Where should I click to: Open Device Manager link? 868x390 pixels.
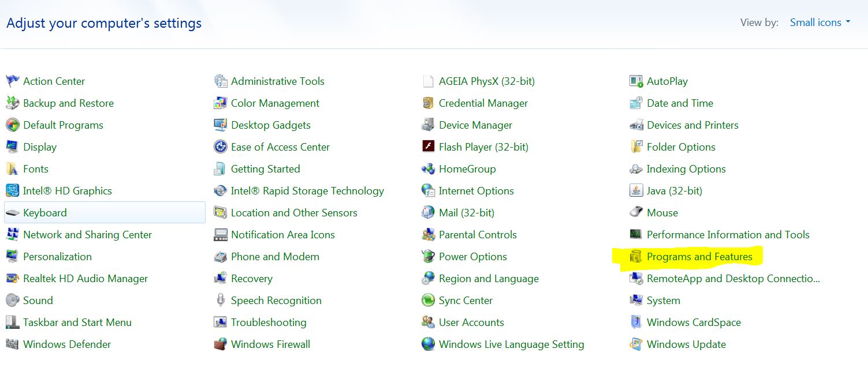[x=475, y=125]
